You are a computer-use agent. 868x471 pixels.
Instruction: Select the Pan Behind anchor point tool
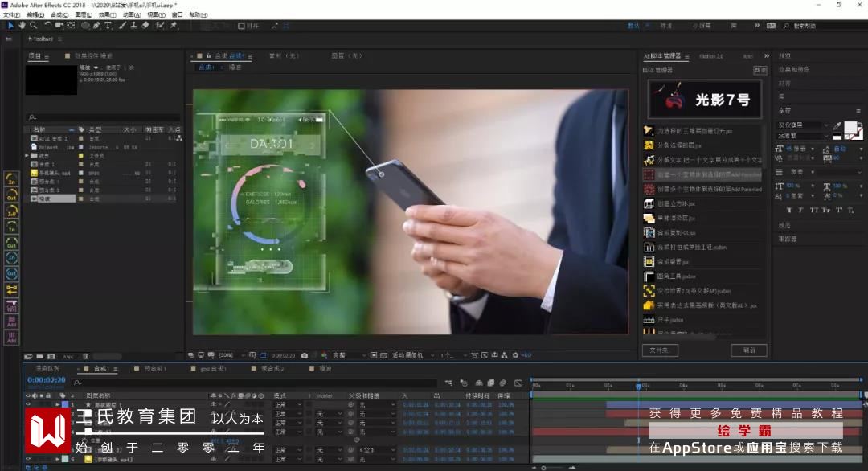pos(71,26)
